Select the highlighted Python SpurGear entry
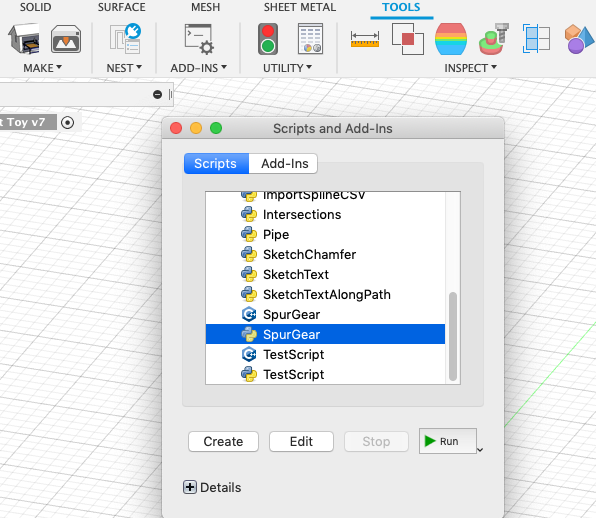 325,334
